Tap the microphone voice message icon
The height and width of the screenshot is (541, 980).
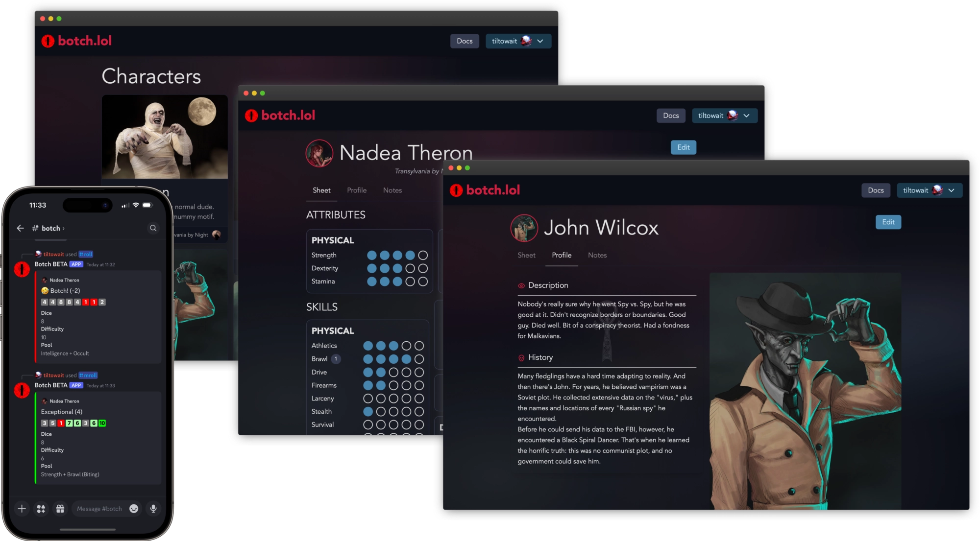[153, 509]
